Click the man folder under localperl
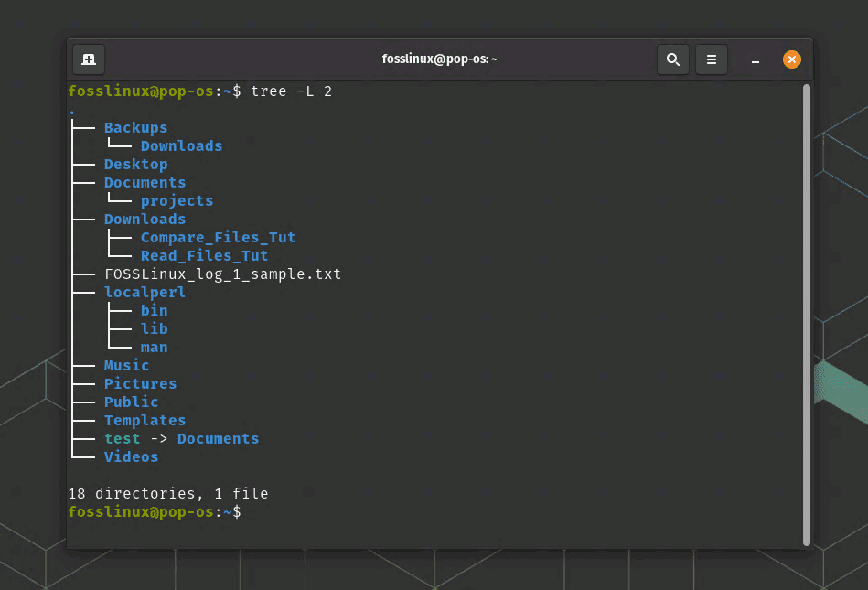The height and width of the screenshot is (590, 868). (154, 348)
